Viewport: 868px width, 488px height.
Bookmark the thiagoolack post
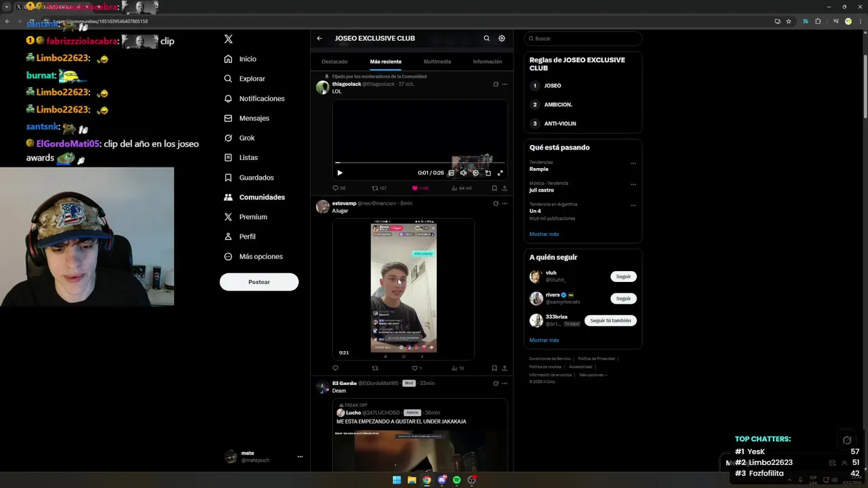494,188
